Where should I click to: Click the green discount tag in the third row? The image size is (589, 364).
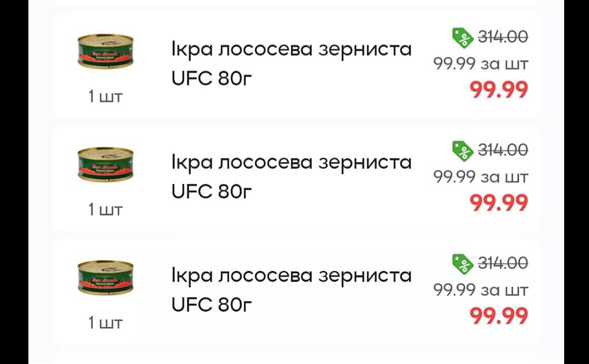point(463,263)
